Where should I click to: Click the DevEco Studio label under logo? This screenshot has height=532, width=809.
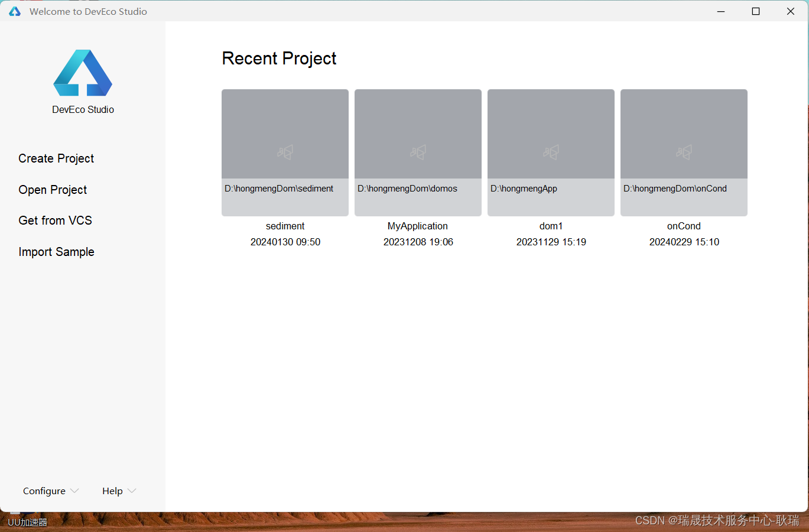(x=83, y=109)
